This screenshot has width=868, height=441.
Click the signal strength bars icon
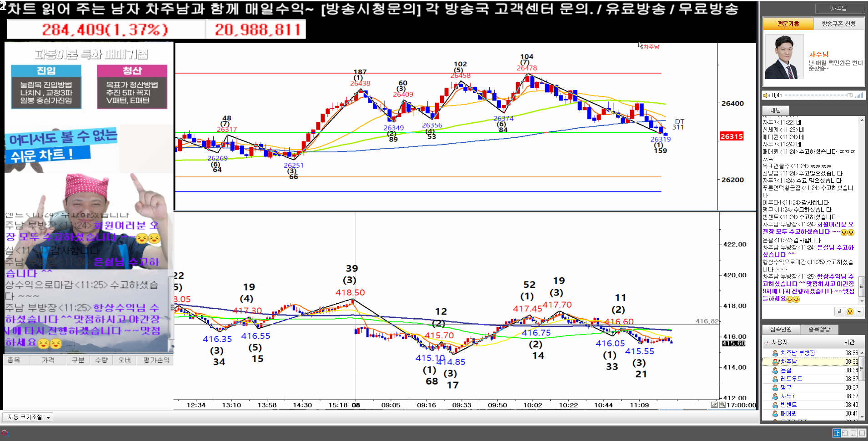click(x=859, y=95)
